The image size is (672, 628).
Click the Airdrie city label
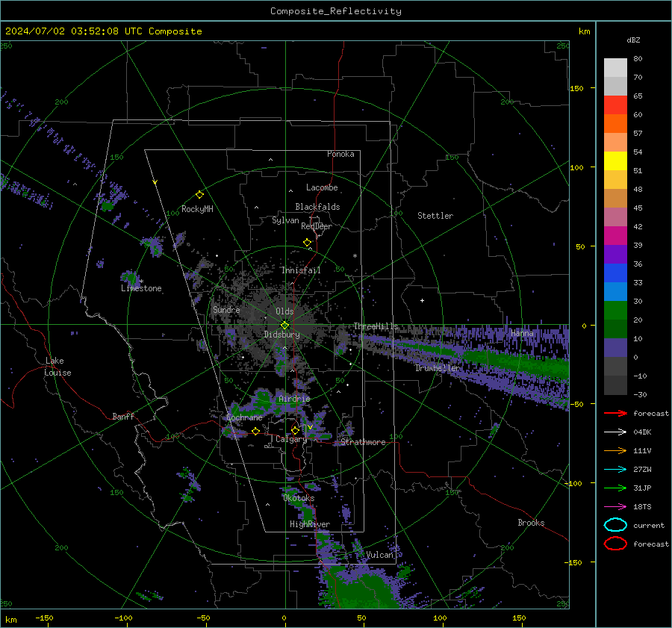[294, 399]
